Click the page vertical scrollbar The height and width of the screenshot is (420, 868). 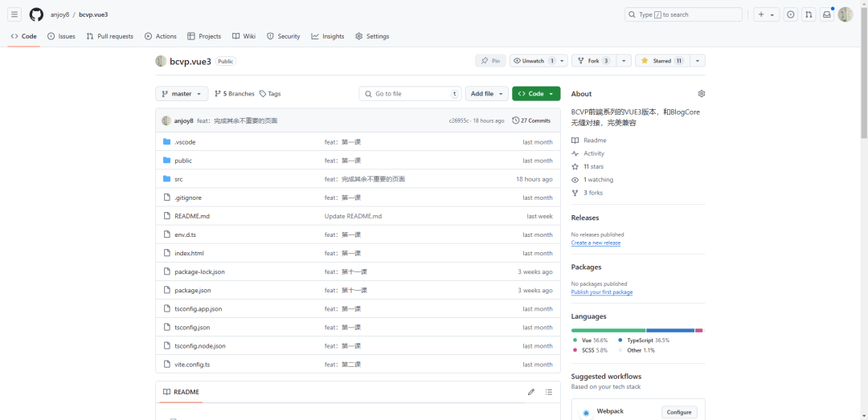pyautogui.click(x=864, y=72)
